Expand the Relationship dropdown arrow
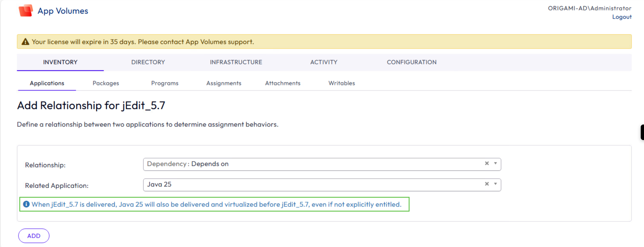This screenshot has width=644, height=247. (495, 163)
